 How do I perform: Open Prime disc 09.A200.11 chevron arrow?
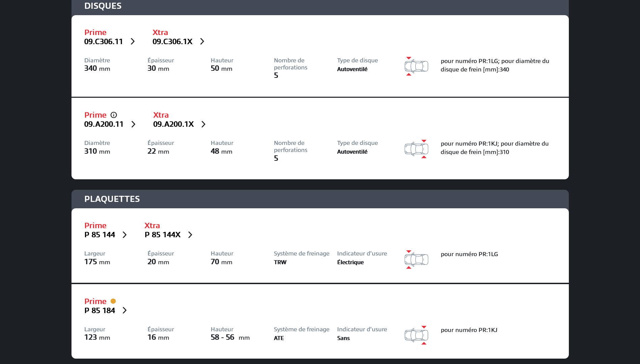click(x=134, y=124)
